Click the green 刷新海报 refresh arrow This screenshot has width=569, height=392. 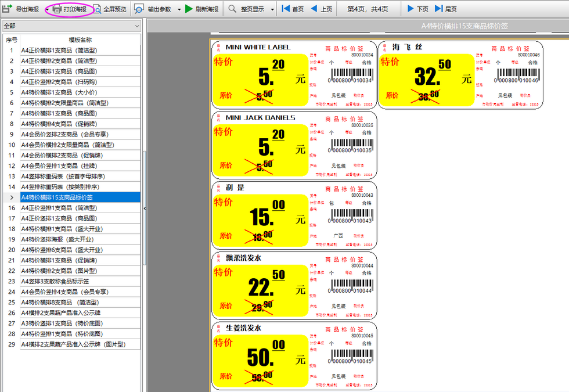(x=189, y=9)
